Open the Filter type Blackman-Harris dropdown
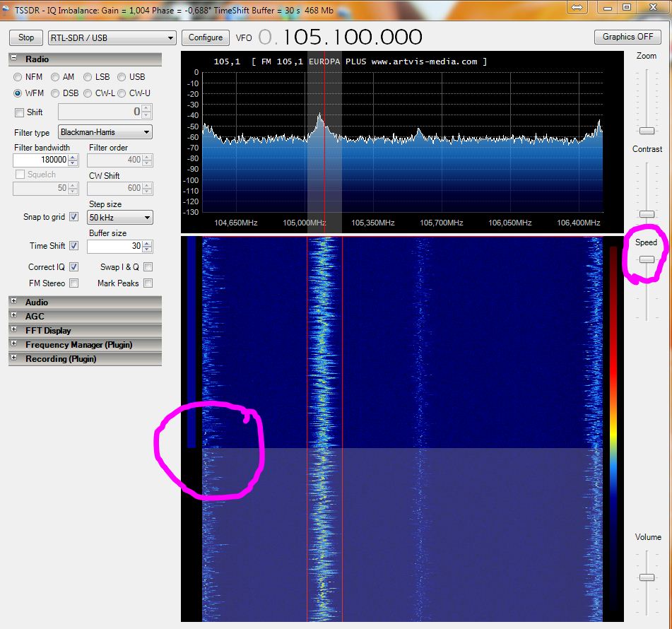The height and width of the screenshot is (629, 672). [x=105, y=132]
